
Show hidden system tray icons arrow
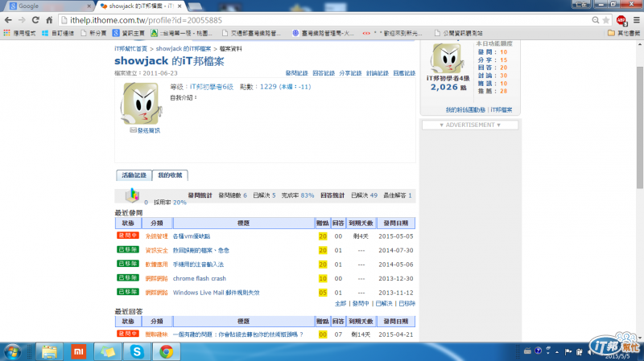coord(557,352)
